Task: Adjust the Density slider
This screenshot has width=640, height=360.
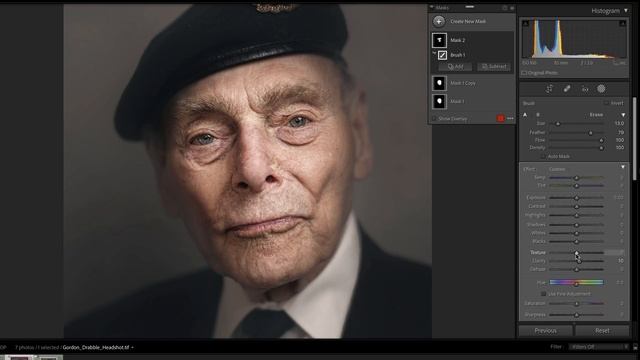Action: tap(576, 148)
